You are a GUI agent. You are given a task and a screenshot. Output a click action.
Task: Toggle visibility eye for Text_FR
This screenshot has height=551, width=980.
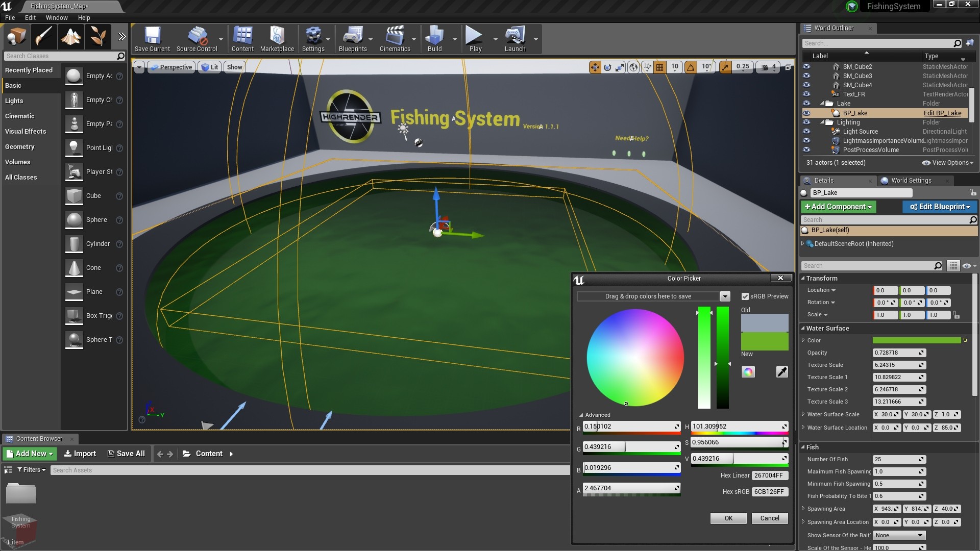point(806,94)
